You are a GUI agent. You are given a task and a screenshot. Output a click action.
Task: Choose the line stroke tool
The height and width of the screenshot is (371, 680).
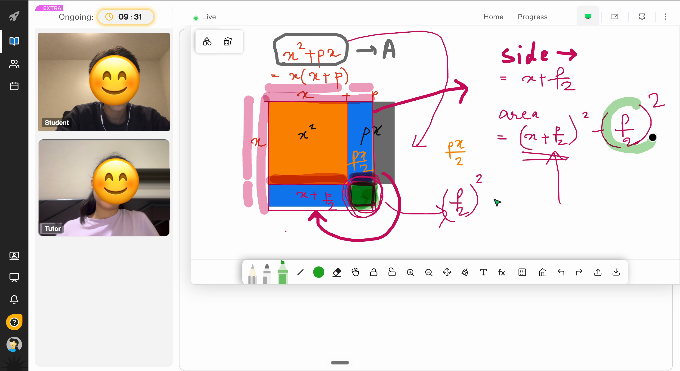[300, 272]
